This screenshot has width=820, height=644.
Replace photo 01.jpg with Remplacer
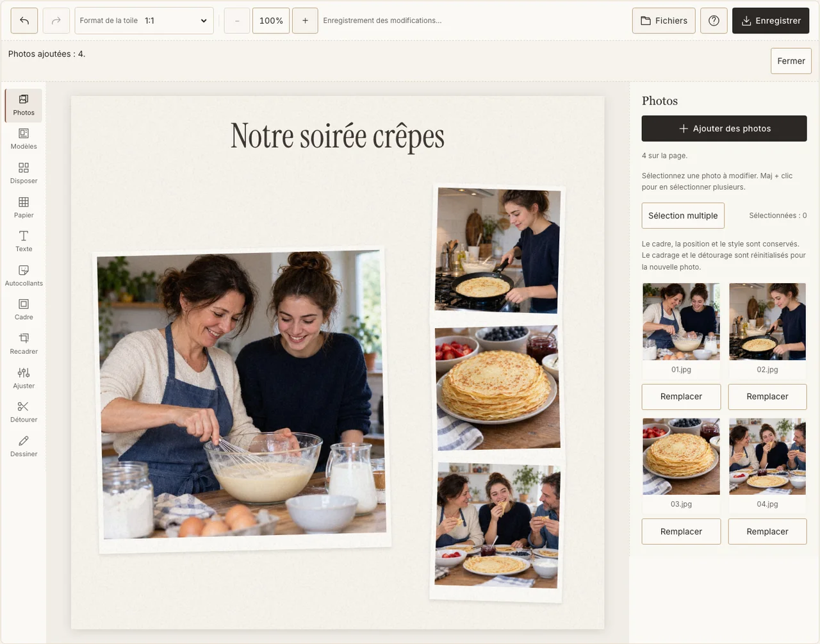681,397
